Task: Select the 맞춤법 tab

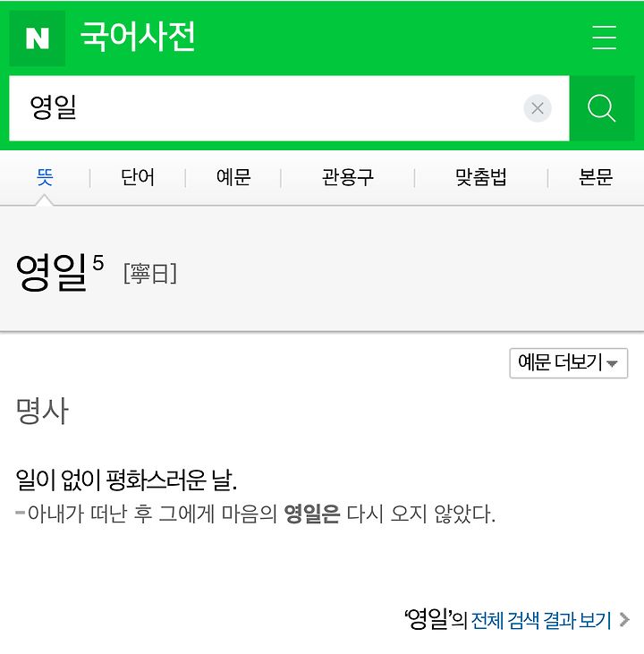Action: 481,177
